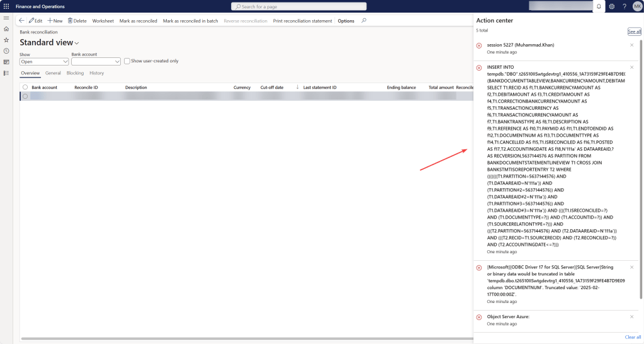Open Workspaces icon in left sidebar
Viewport: 644px width, 344px height.
coord(6,62)
